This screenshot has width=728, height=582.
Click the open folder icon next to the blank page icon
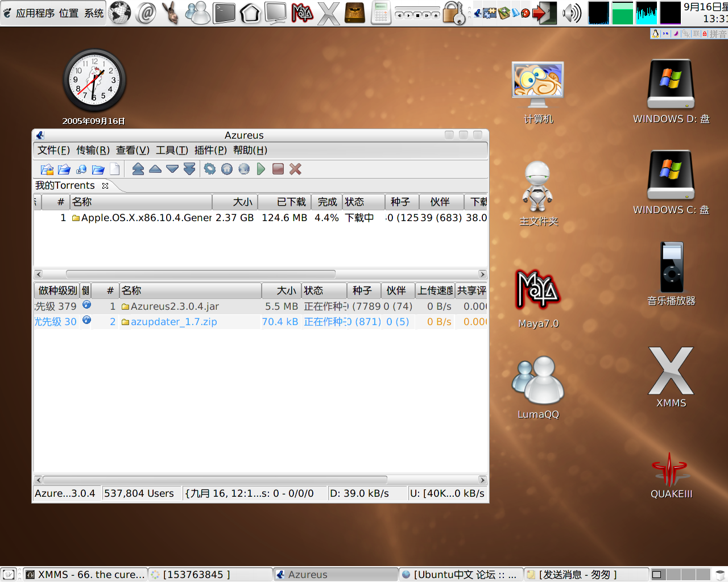click(x=98, y=169)
